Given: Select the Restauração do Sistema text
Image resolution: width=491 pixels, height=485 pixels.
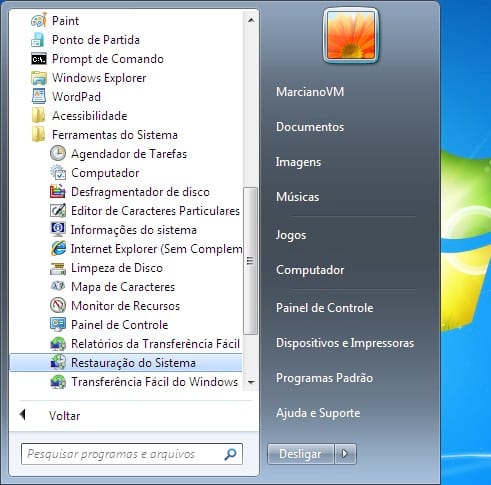Looking at the screenshot, I should pyautogui.click(x=133, y=363).
